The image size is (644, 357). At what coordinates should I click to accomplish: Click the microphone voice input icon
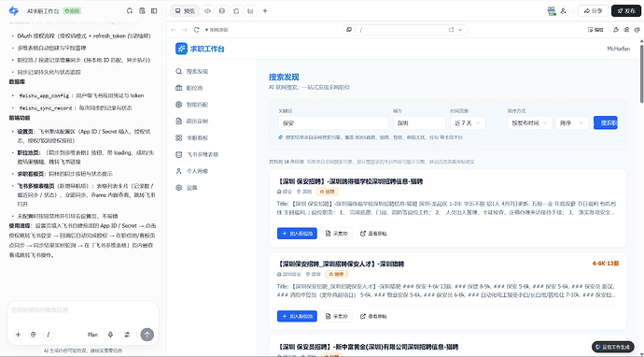(110, 335)
